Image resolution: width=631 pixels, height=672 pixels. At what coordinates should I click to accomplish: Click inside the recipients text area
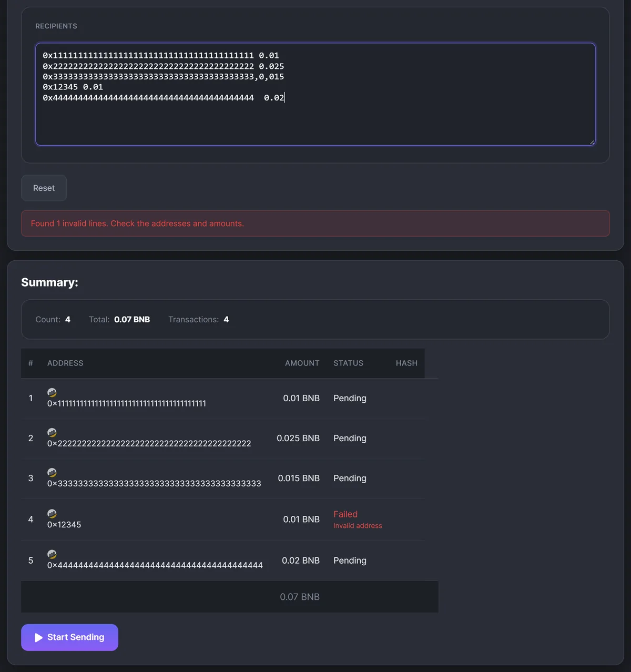[x=315, y=94]
